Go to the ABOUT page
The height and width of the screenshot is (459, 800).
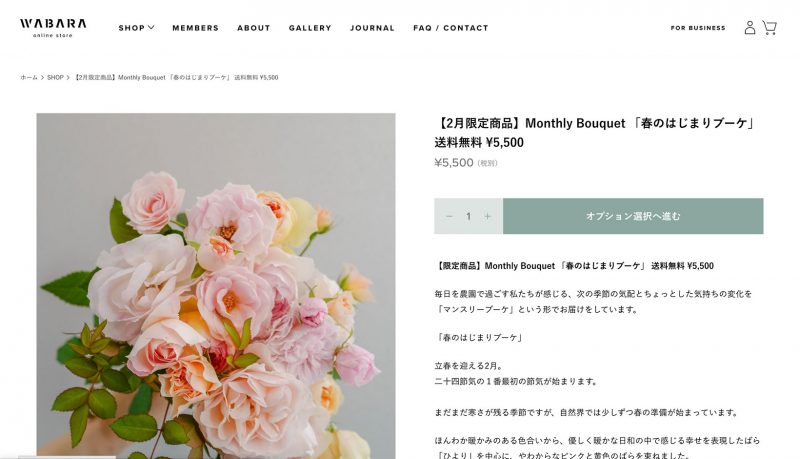point(254,28)
